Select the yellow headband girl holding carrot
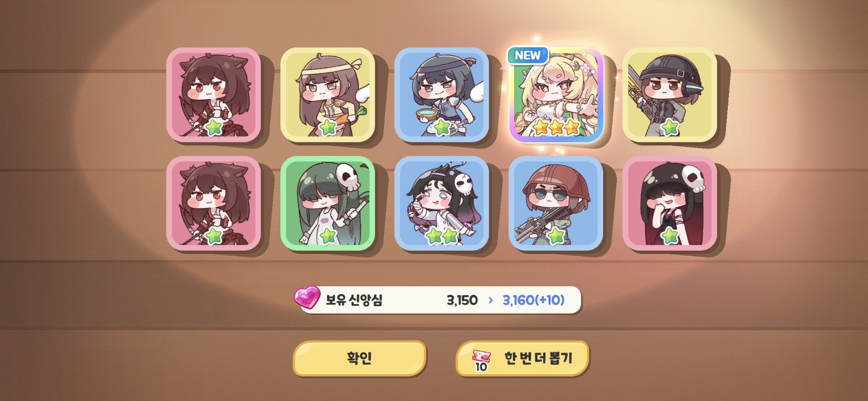Screen dimensions: 868x401 [x=328, y=95]
